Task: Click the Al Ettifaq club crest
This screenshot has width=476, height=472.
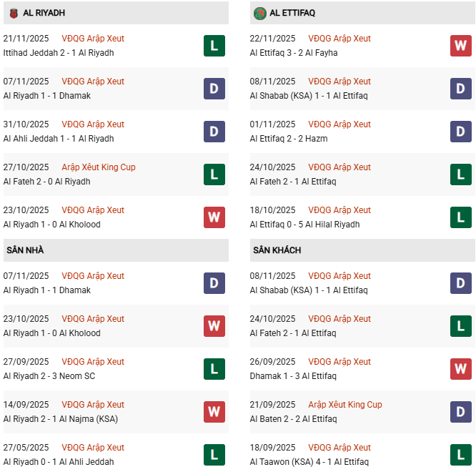Action: [x=259, y=13]
